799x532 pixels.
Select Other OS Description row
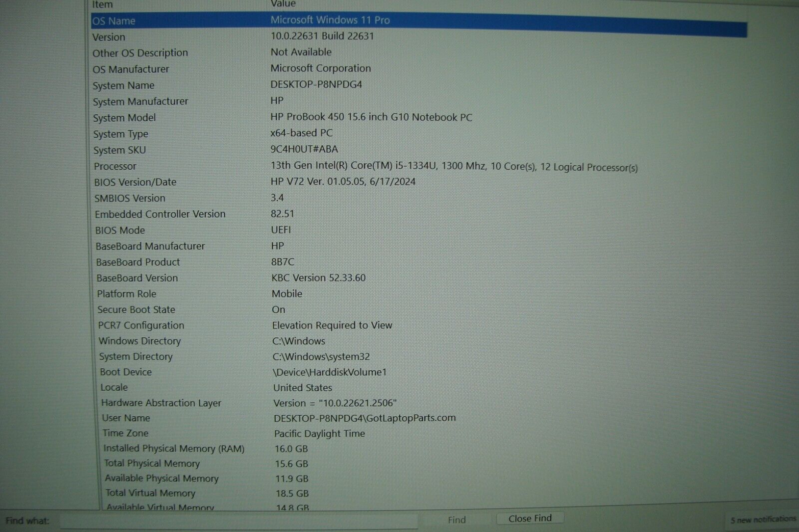140,53
